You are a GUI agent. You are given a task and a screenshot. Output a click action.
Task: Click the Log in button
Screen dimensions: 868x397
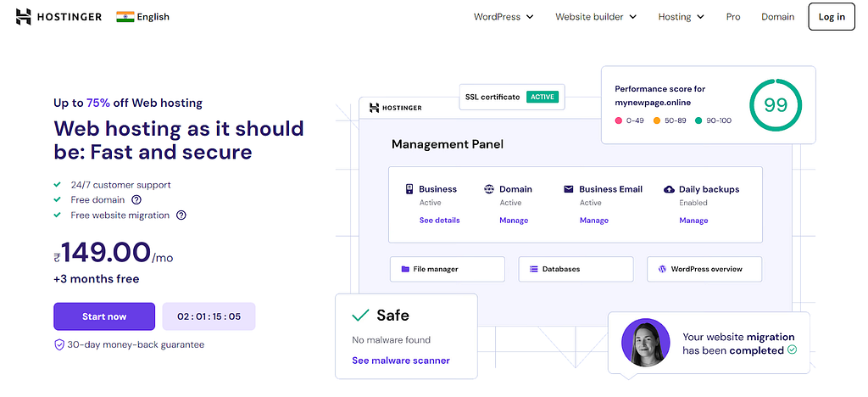[832, 17]
